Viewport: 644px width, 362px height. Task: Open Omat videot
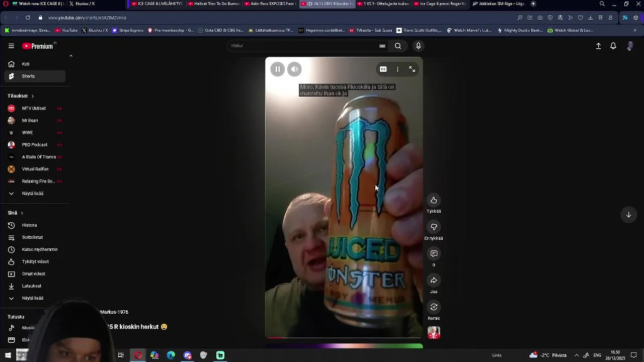click(35, 274)
